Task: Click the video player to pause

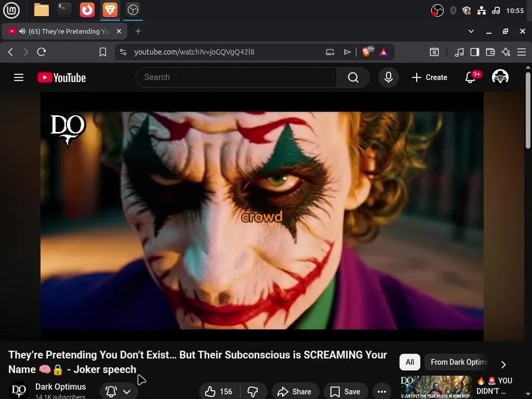Action: point(262,217)
